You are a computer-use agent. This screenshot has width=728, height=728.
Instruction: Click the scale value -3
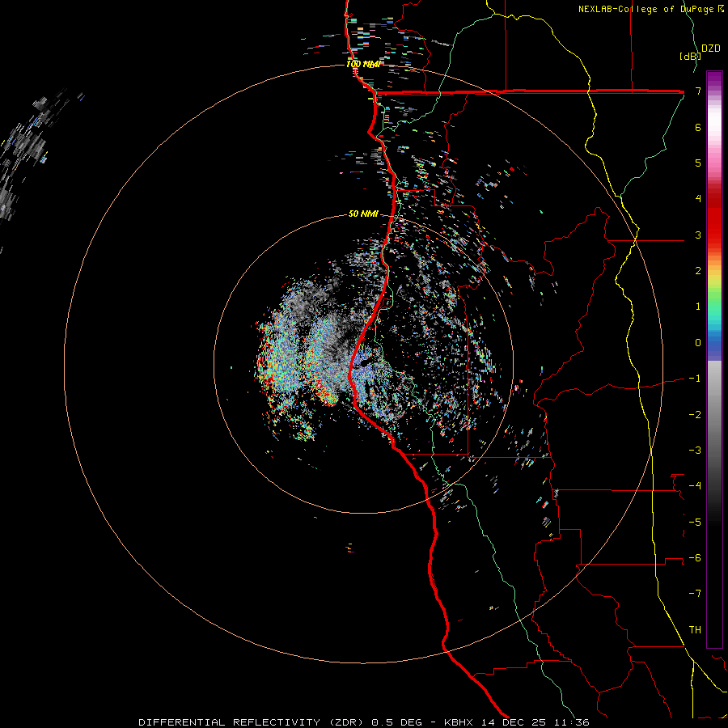point(695,451)
